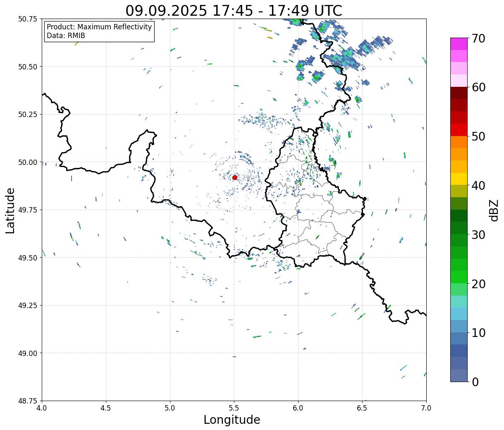This screenshot has height=430, width=504.
Task: Click the 60 tick on colorbar
Action: coord(478,88)
